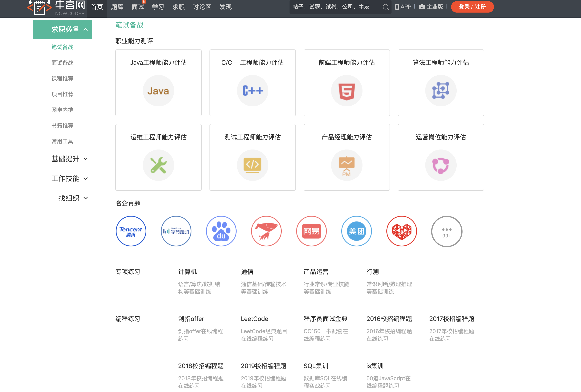Image resolution: width=581 pixels, height=392 pixels.
Task: Open the Tencent company logo
Action: [x=131, y=231]
